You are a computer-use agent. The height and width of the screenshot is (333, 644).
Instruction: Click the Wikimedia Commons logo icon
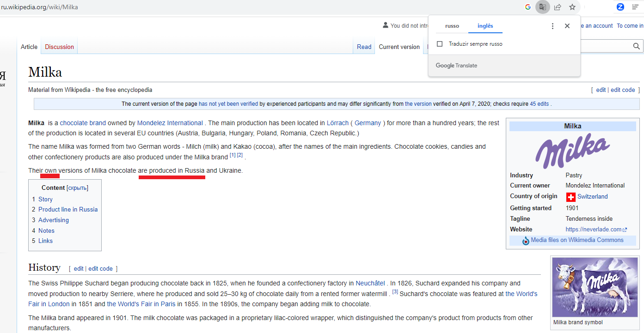526,241
